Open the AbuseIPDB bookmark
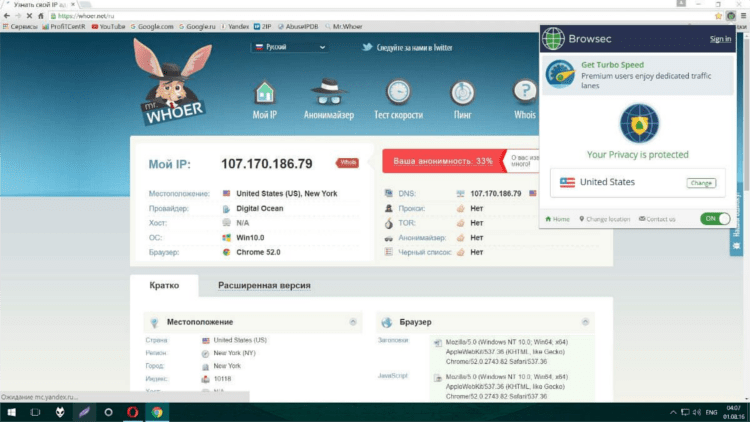 click(x=298, y=26)
